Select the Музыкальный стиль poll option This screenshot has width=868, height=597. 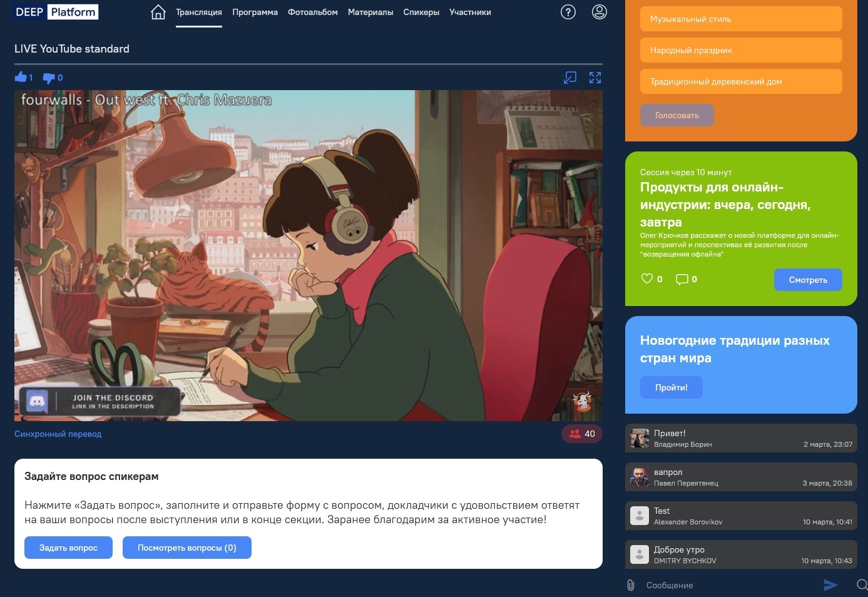coord(741,19)
